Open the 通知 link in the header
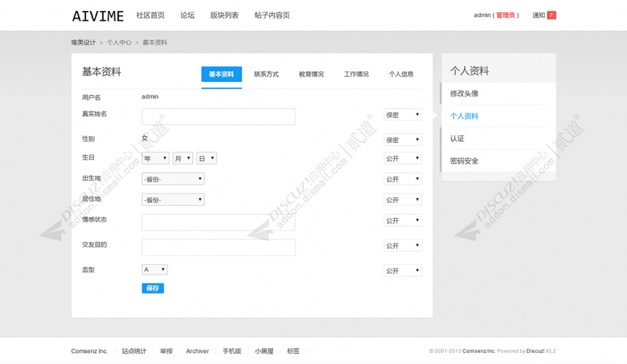The width and height of the screenshot is (627, 364). pyautogui.click(x=539, y=15)
